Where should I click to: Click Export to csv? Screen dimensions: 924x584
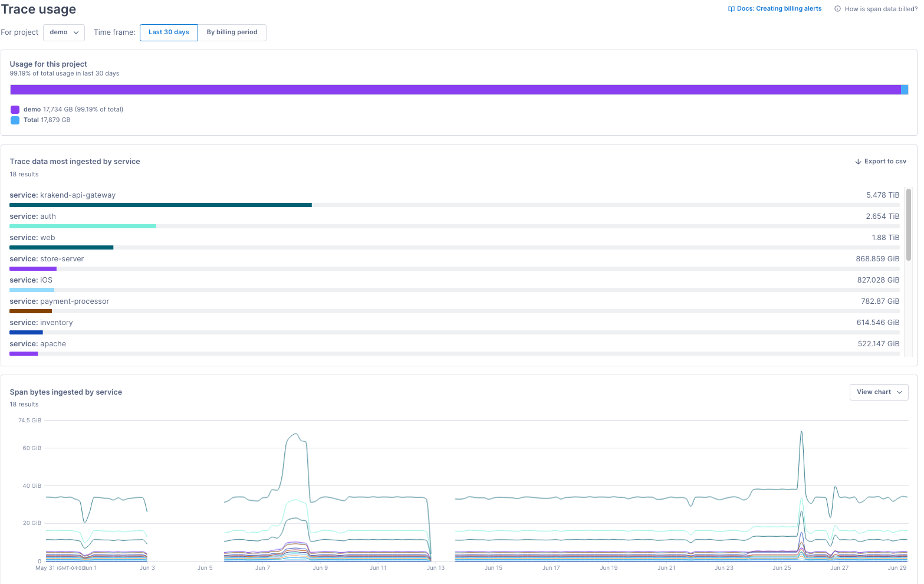[x=885, y=161]
